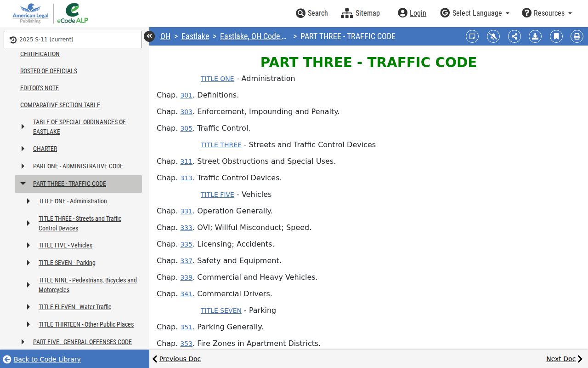Screen dimensions: 588x368
Task: Open Chapter 353 Fire Zones link
Action: pyautogui.click(x=186, y=344)
